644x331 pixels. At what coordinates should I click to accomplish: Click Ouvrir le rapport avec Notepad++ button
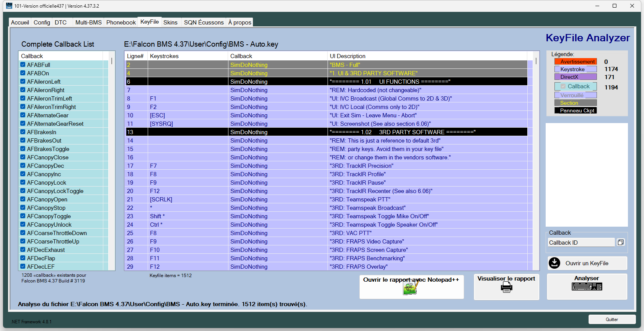pos(411,287)
